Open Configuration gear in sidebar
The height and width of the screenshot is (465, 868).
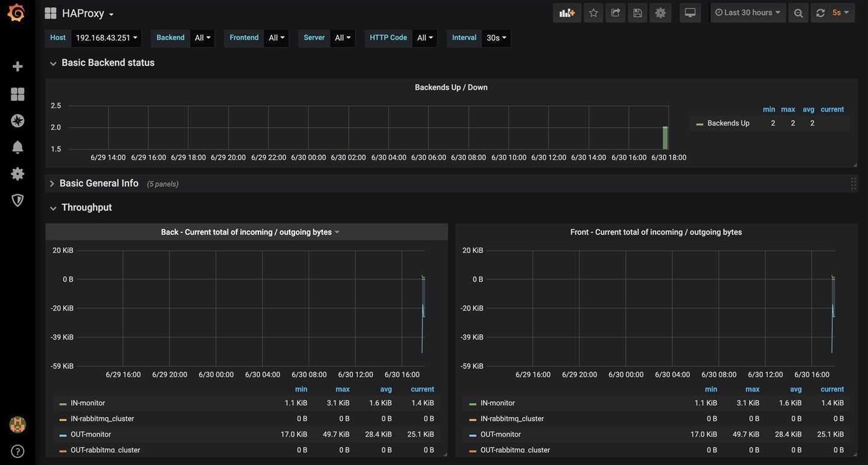[x=18, y=174]
